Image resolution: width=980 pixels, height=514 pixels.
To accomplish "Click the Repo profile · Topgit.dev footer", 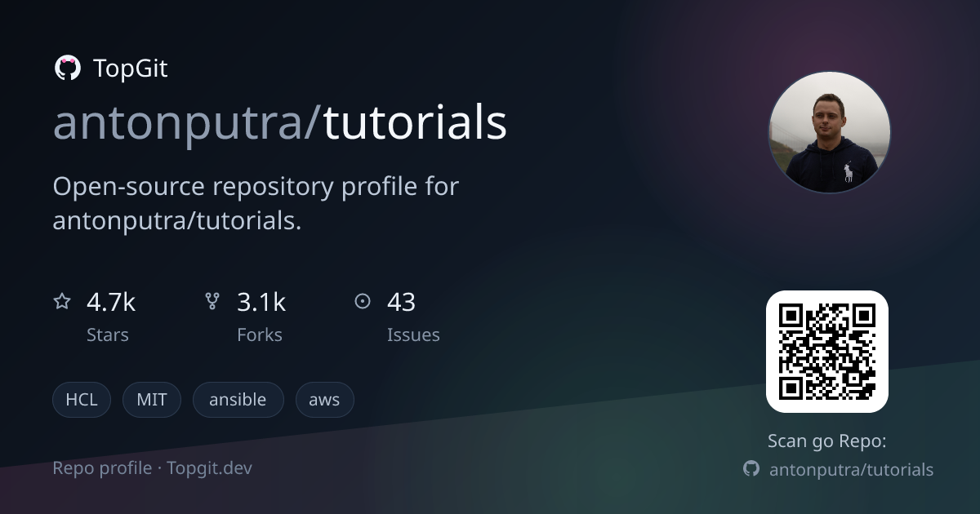I will click(153, 468).
